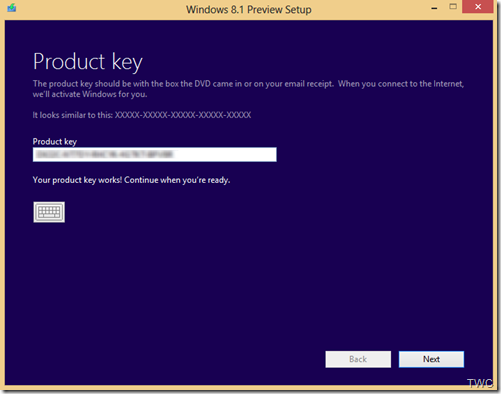This screenshot has width=501, height=394.
Task: Click the Back button
Action: coord(358,359)
